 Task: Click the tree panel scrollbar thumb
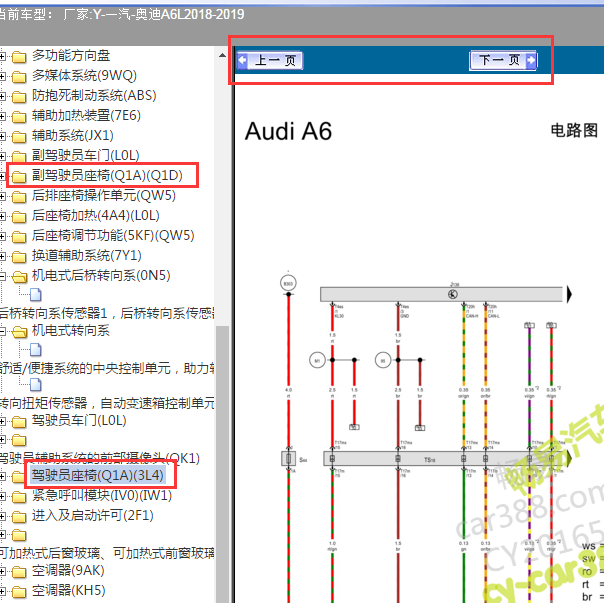223,464
